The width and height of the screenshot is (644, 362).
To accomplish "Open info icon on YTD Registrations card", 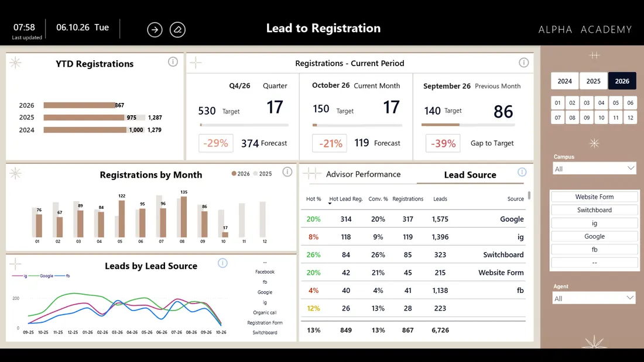I will [x=173, y=62].
